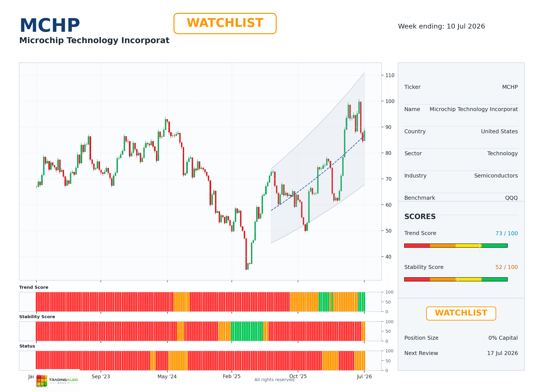Click the Next Review date '17 Jul 2026'

502,353
